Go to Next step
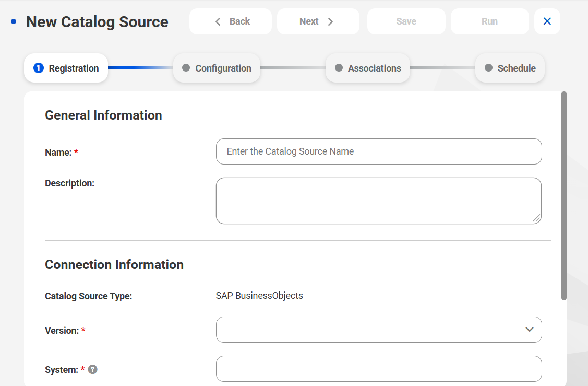The image size is (588, 386). pos(318,21)
